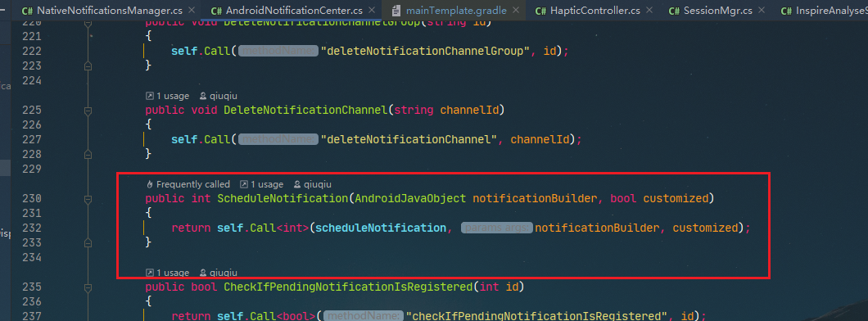Click the fold end marker on line 228
The image size is (868, 321).
point(88,154)
